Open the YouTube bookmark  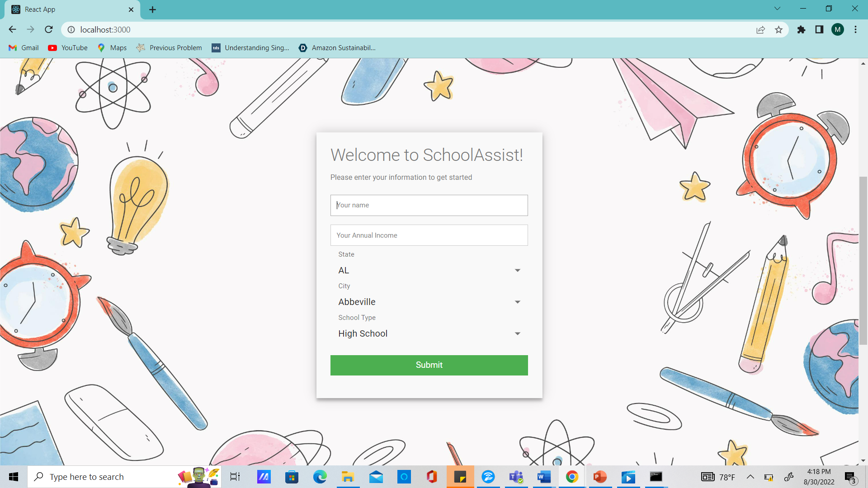pos(68,48)
